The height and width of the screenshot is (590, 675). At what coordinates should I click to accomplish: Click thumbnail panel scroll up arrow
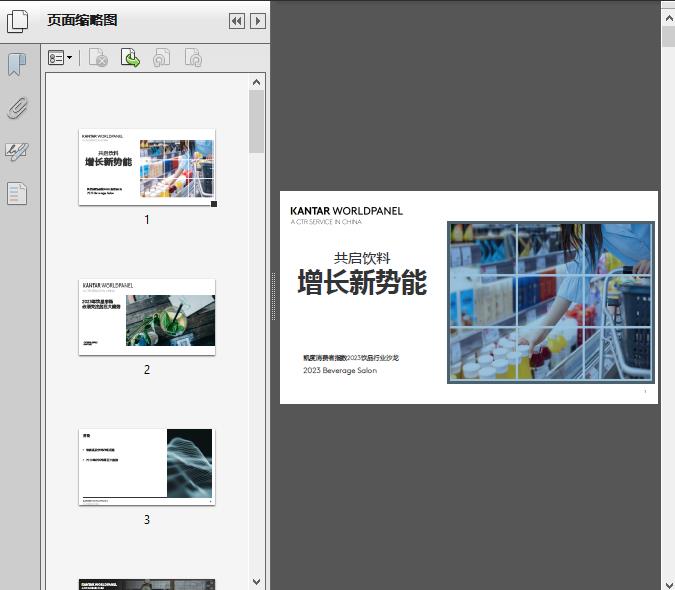click(257, 82)
